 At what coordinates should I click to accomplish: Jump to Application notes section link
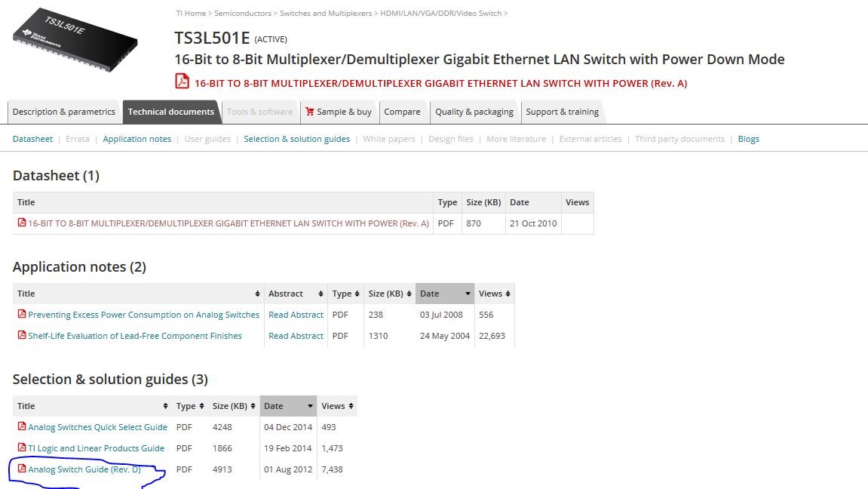[136, 139]
